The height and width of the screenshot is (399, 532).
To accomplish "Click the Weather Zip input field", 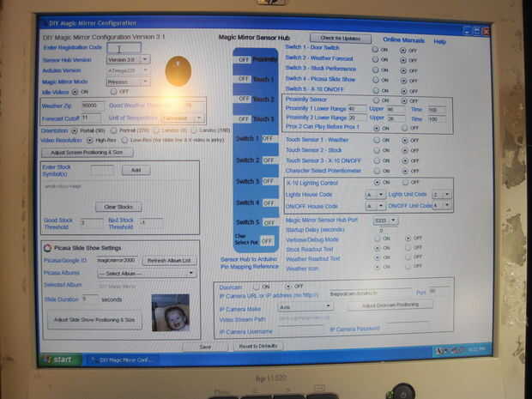I will (93, 106).
